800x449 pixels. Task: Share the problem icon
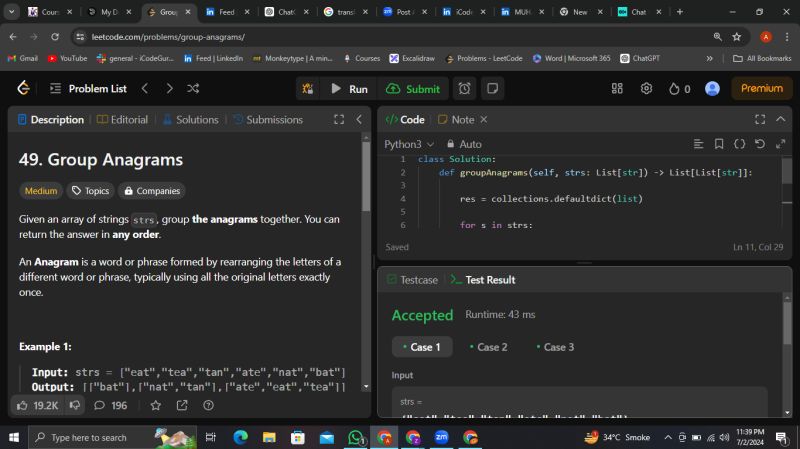[182, 406]
